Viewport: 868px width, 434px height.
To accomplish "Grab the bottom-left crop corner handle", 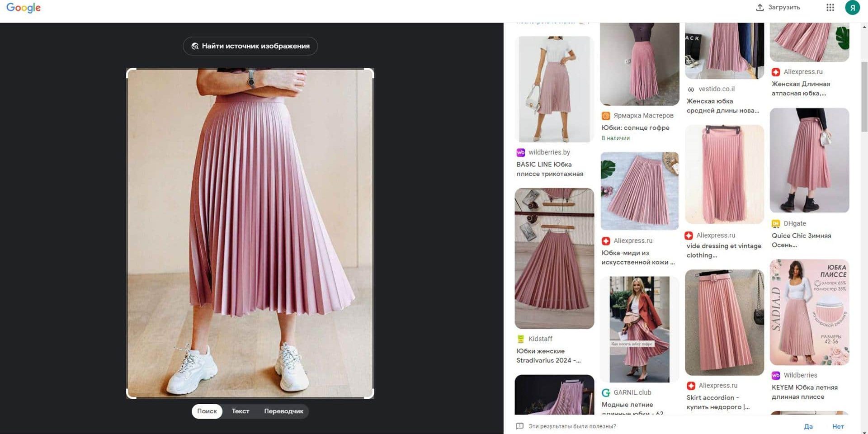I will tap(131, 394).
